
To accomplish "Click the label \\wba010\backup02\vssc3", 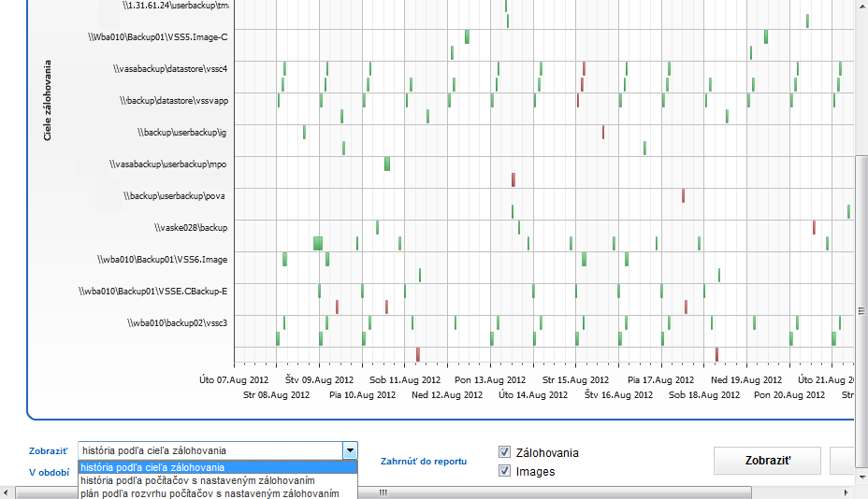I will click(x=177, y=323).
